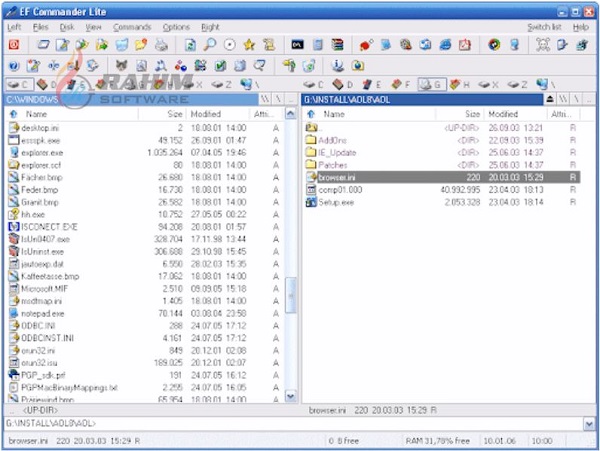
Task: Select browser.ini in right panel
Action: pos(442,177)
